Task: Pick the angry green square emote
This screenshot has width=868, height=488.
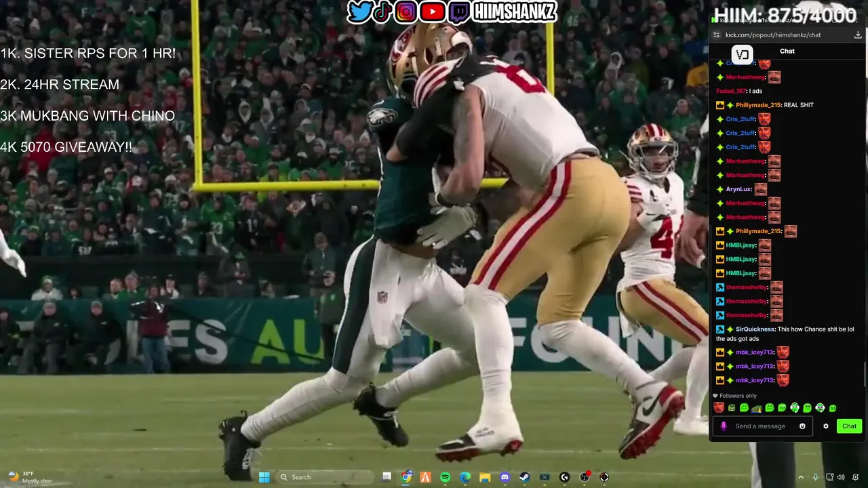Action: tap(732, 408)
